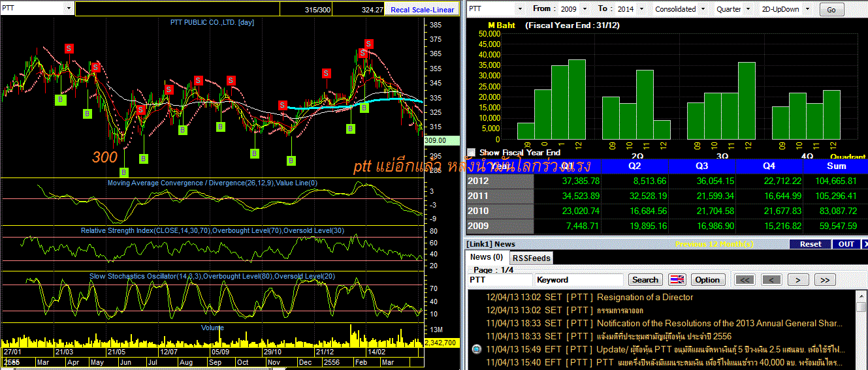Click the Reset button in news header
The image size is (868, 370).
[x=811, y=244]
